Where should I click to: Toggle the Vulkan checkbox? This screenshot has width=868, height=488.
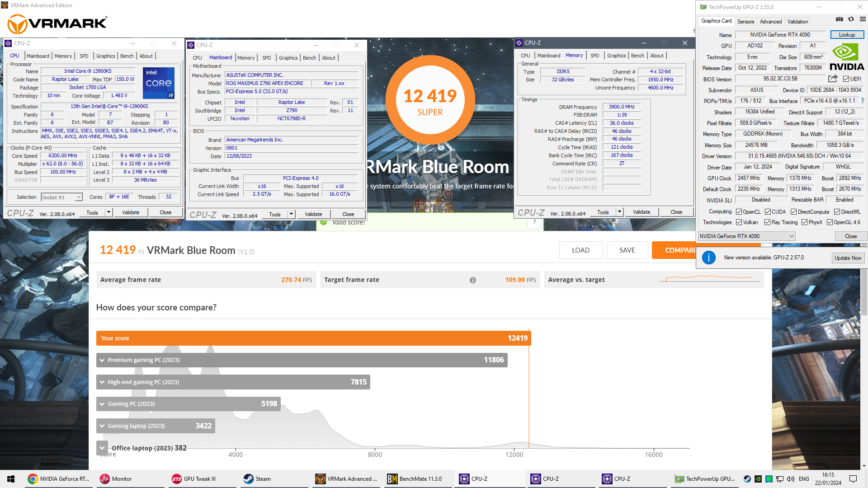click(x=739, y=222)
